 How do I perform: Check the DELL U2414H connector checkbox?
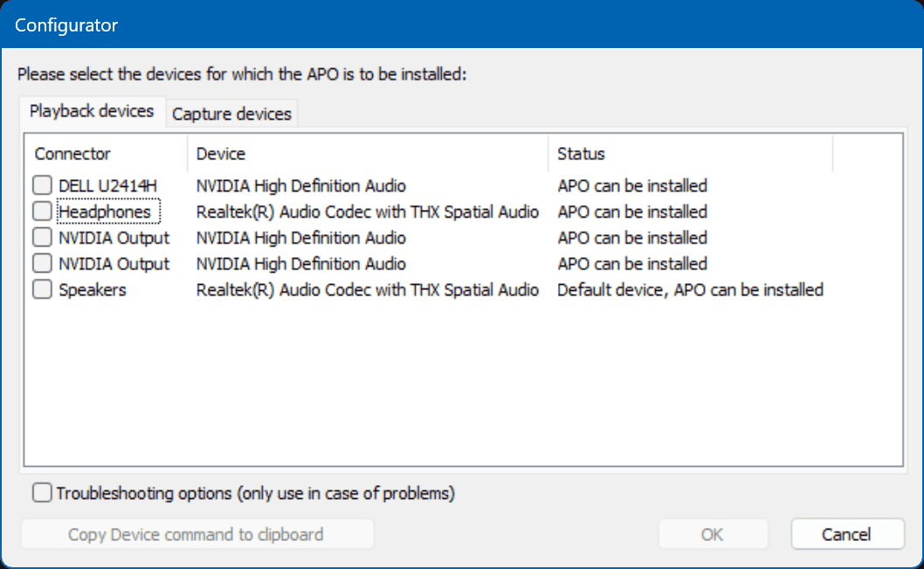pos(42,185)
